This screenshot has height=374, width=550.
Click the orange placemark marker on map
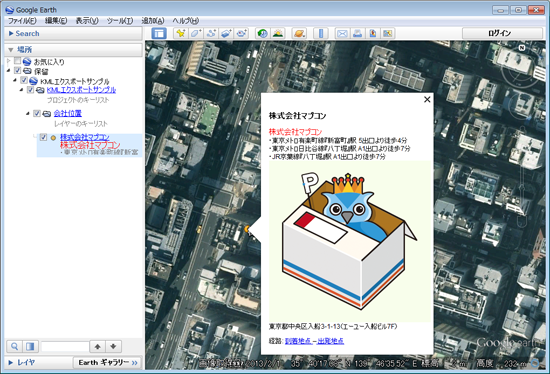(x=247, y=229)
